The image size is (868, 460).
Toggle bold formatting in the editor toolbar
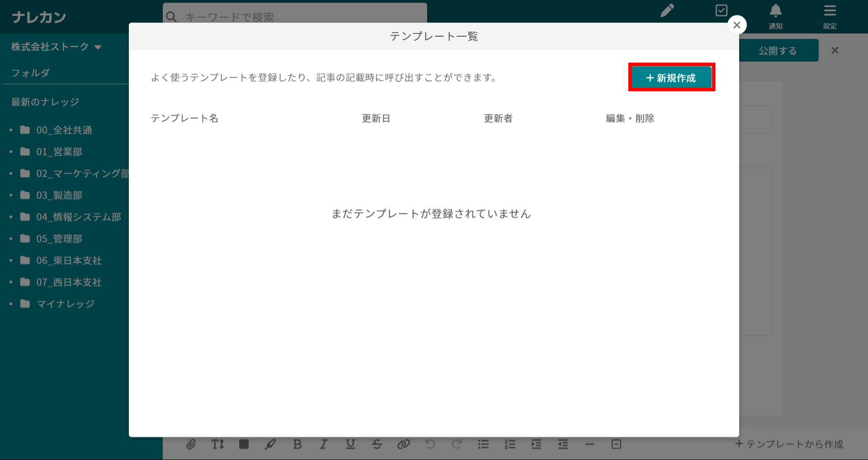point(297,444)
